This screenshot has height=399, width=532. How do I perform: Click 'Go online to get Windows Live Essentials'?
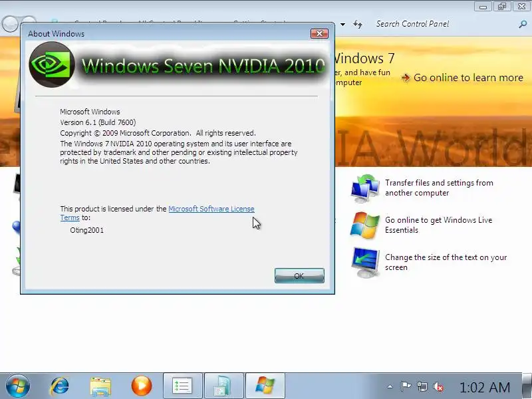click(438, 225)
